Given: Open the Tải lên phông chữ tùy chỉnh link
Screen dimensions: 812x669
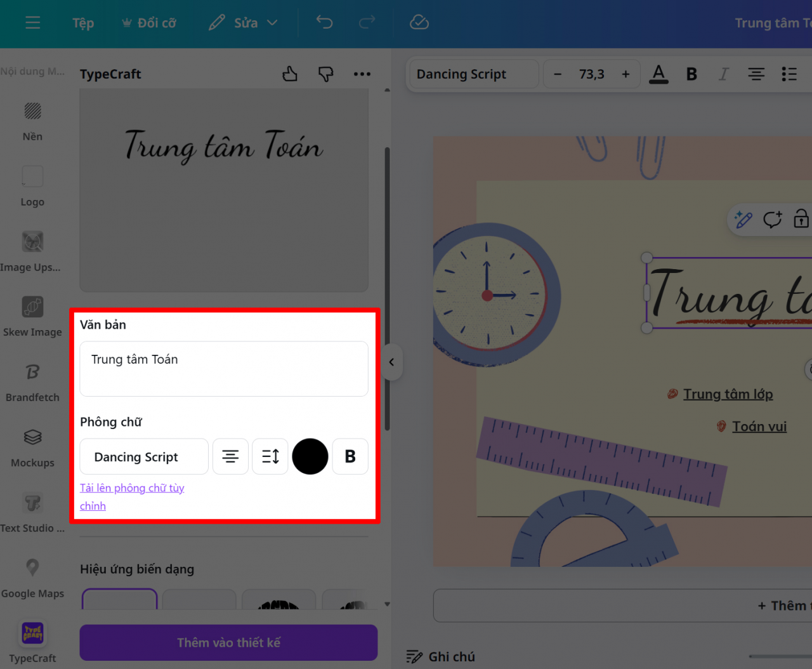Looking at the screenshot, I should coord(132,496).
